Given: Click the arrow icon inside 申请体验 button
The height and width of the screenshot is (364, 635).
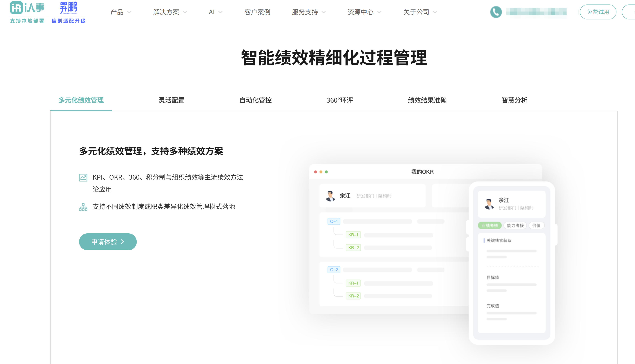Looking at the screenshot, I should pyautogui.click(x=122, y=241).
